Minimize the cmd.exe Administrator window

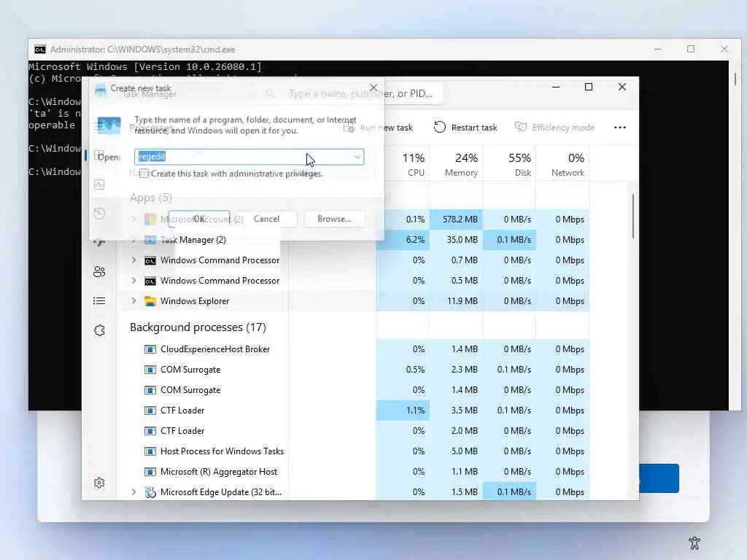(x=657, y=49)
